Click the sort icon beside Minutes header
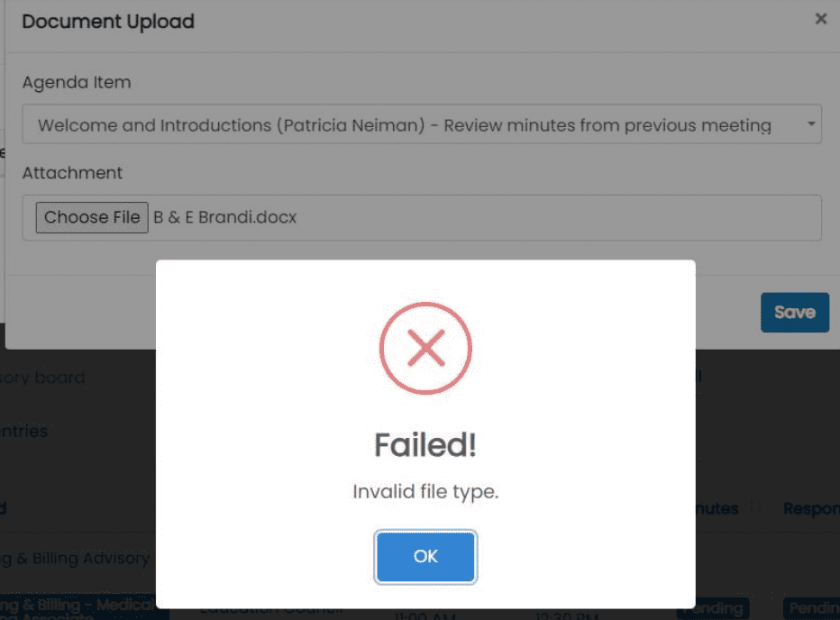The height and width of the screenshot is (620, 840). pyautogui.click(x=753, y=508)
